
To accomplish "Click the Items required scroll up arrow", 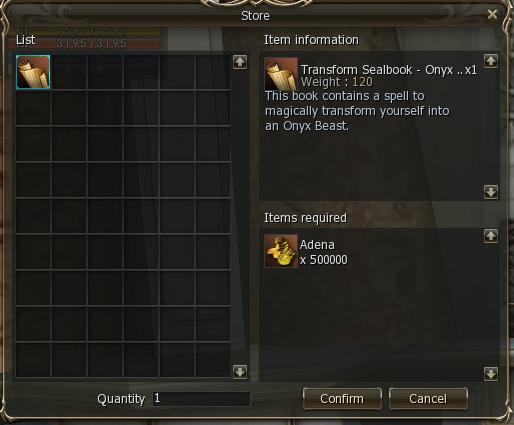I will (x=491, y=236).
